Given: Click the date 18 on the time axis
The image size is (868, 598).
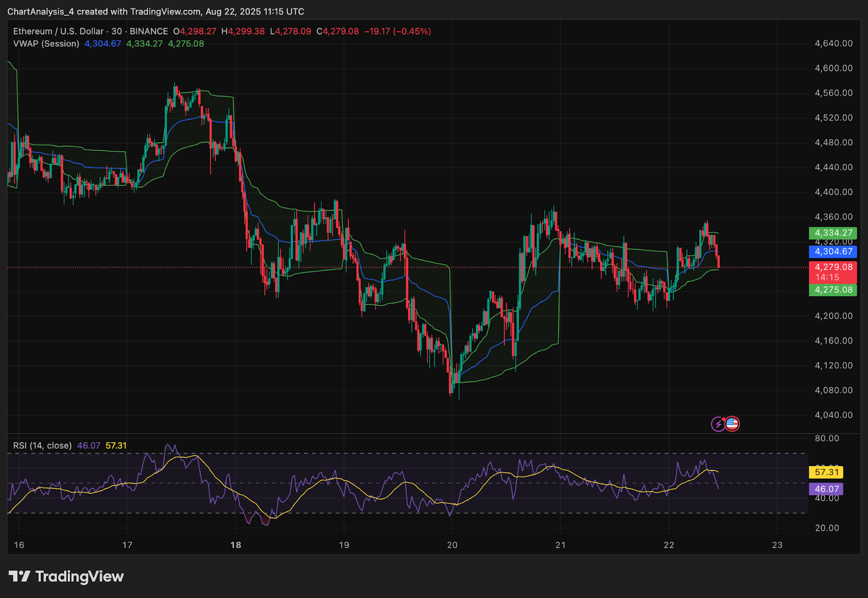Looking at the screenshot, I should point(235,545).
